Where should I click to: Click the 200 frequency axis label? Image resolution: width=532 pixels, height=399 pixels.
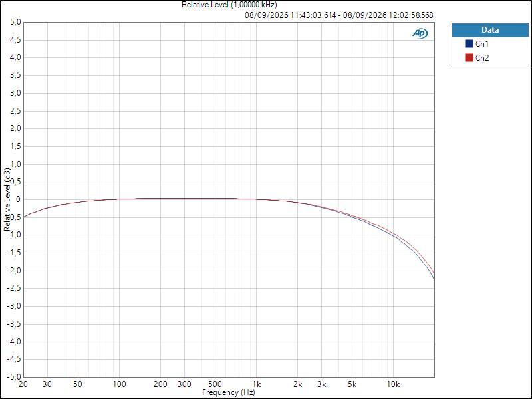pos(160,384)
